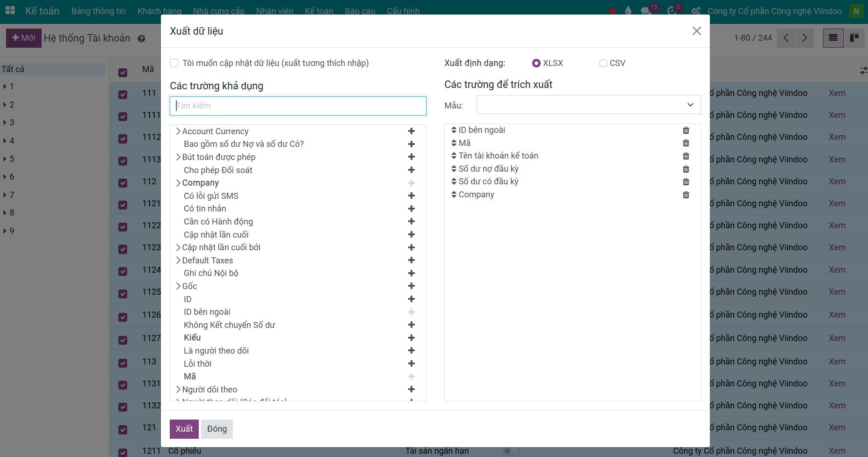This screenshot has width=868, height=457.
Task: Expand 'Default Taxes' sub-fields
Action: click(x=178, y=261)
